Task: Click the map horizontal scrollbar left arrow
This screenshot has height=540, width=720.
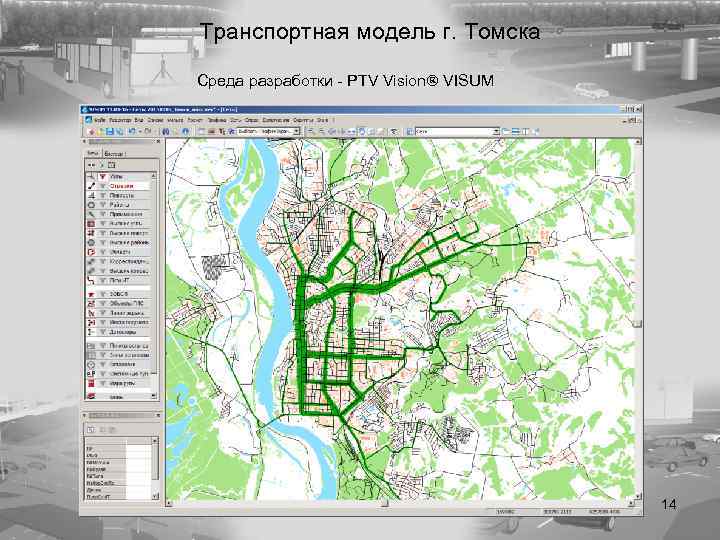Action: pyautogui.click(x=169, y=504)
